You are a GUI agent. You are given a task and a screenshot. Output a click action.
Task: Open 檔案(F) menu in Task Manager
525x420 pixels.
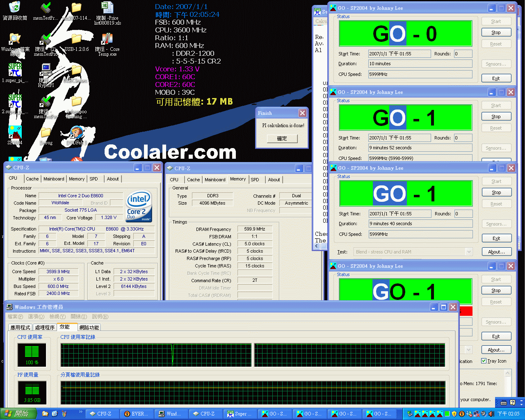click(x=15, y=317)
